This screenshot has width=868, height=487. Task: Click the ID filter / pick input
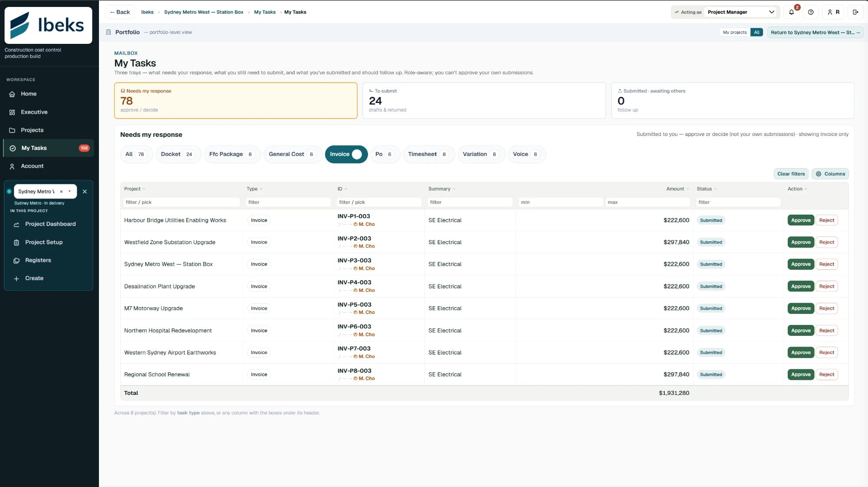click(379, 202)
